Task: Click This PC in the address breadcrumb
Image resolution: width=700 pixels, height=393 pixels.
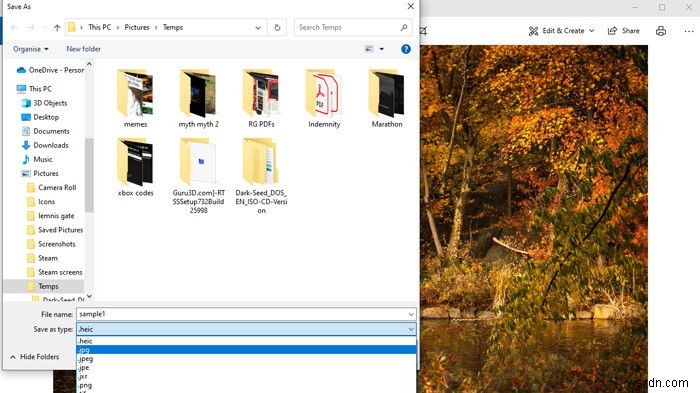Action: click(x=100, y=27)
